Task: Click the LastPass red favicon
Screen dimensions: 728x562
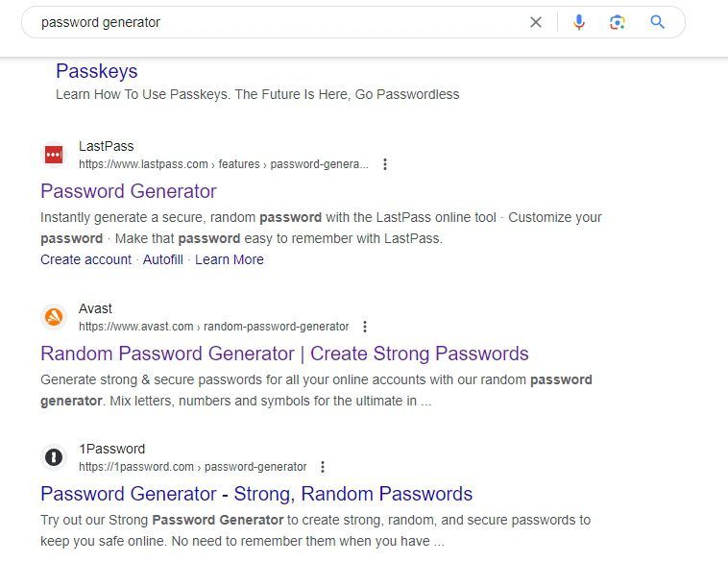Action: (54, 155)
